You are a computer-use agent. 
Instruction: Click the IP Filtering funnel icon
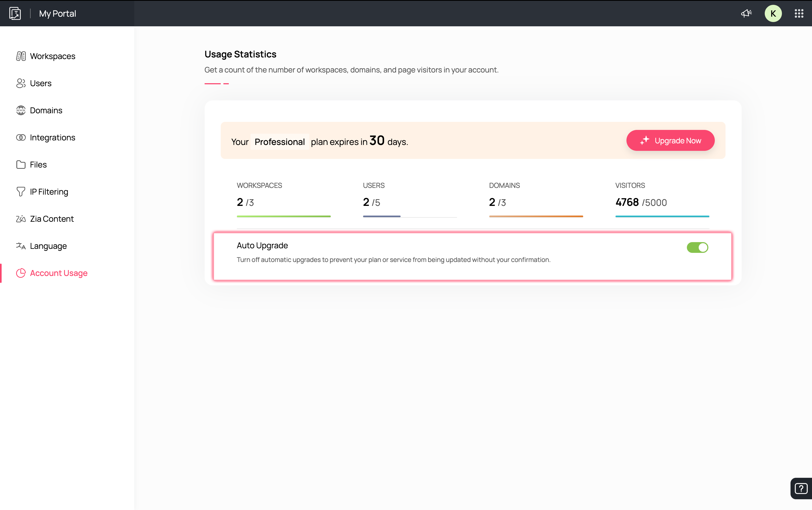21,191
